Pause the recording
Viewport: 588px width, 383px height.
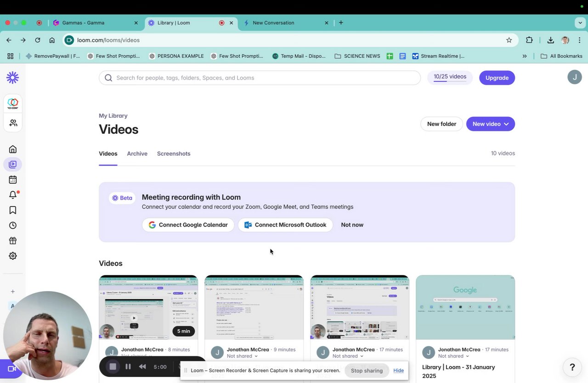pyautogui.click(x=128, y=366)
